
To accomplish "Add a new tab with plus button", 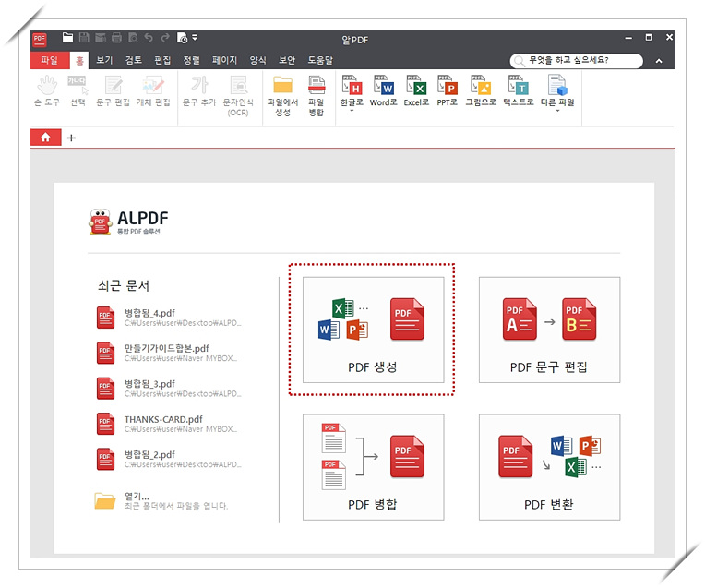I will pyautogui.click(x=71, y=138).
